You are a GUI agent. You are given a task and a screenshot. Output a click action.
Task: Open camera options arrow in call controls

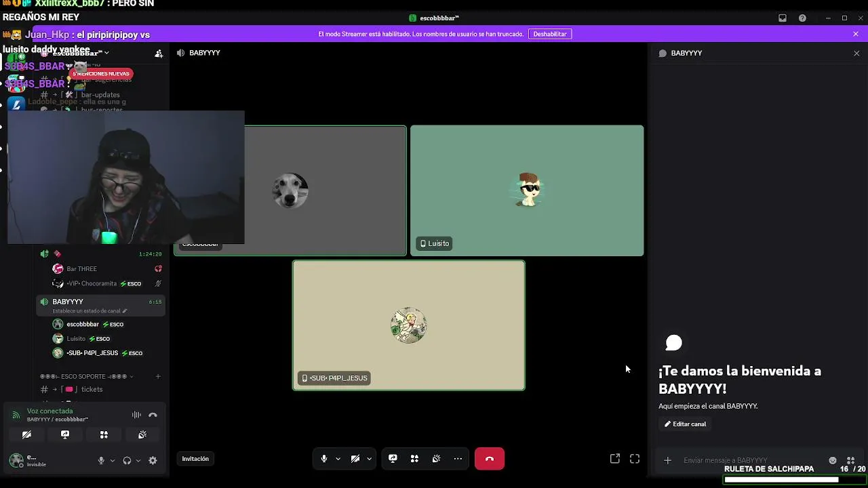(369, 459)
